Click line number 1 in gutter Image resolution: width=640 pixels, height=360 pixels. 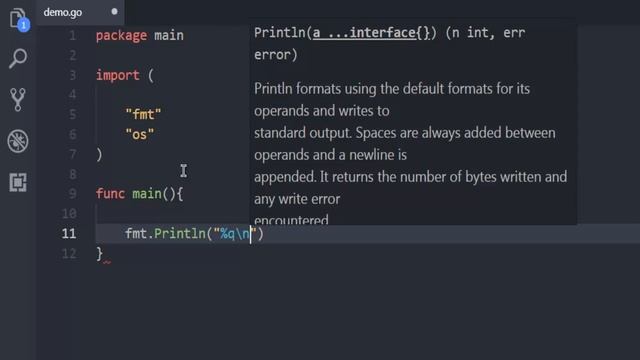pos(72,36)
